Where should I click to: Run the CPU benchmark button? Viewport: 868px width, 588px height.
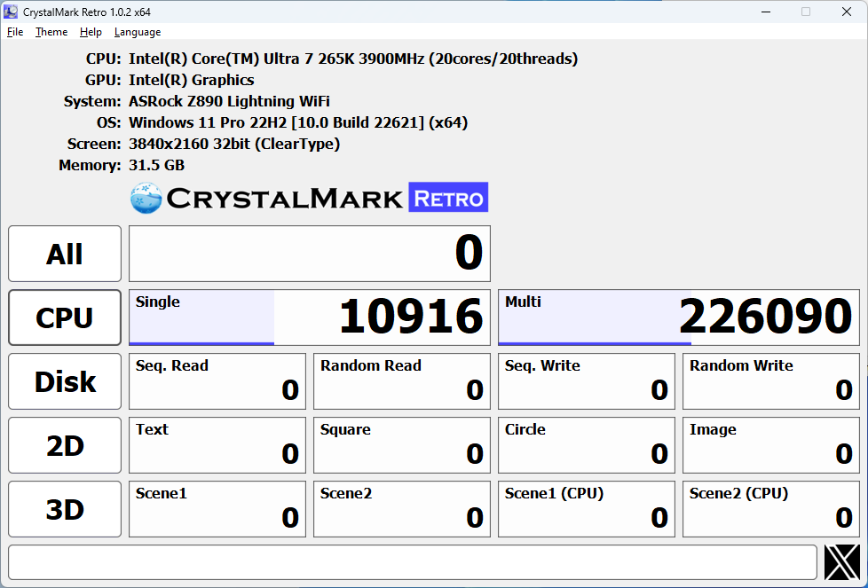[65, 318]
